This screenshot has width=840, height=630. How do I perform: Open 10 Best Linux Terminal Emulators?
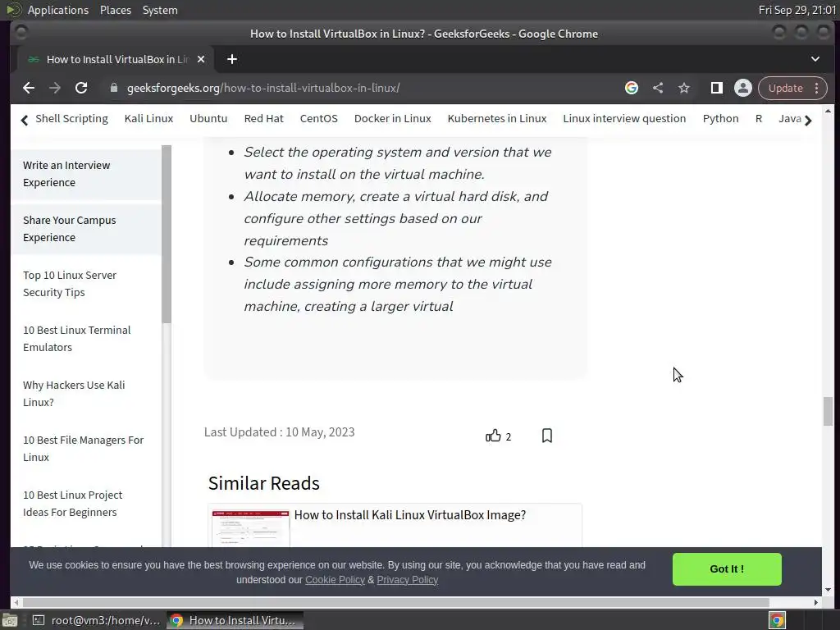coord(76,339)
